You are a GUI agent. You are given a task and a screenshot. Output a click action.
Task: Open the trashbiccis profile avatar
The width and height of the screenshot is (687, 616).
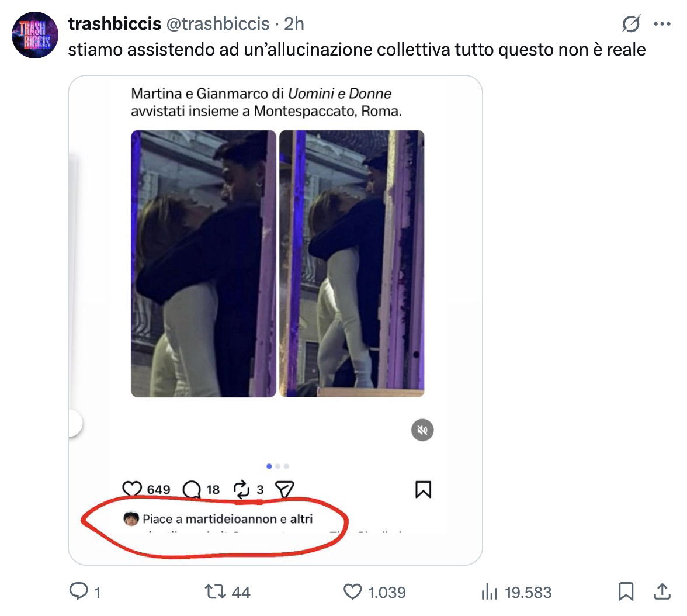(x=35, y=35)
